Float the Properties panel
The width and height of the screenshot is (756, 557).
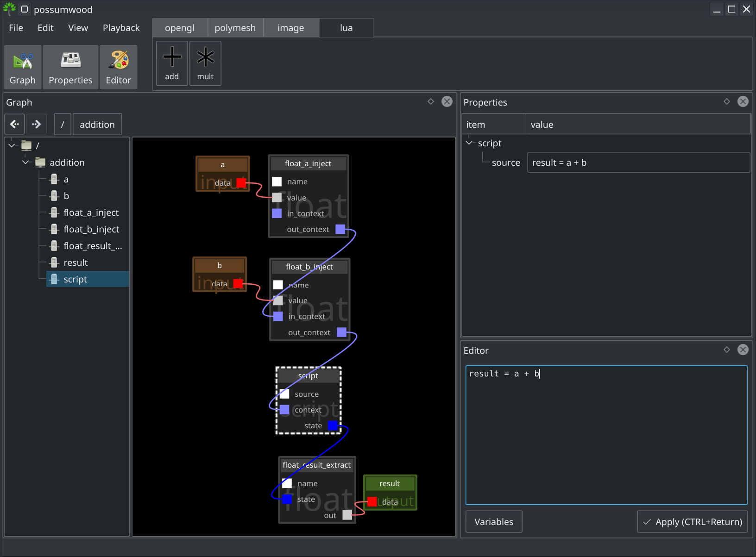[x=727, y=101]
